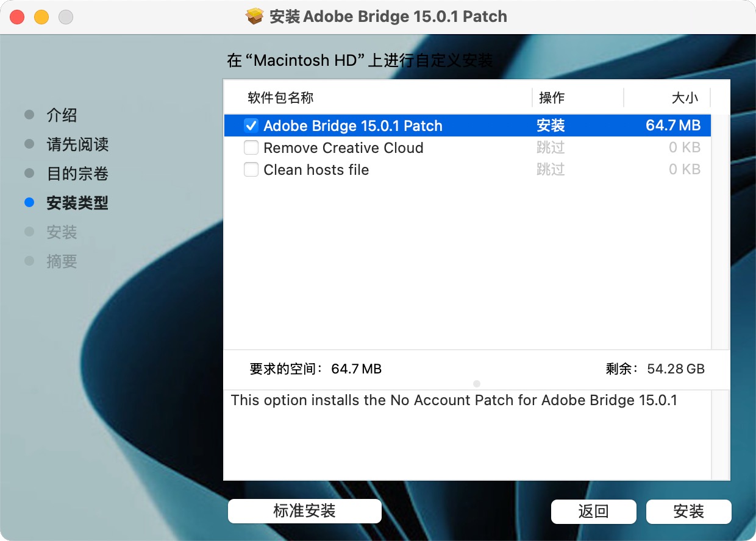Click the pane divider handle dot

(477, 384)
